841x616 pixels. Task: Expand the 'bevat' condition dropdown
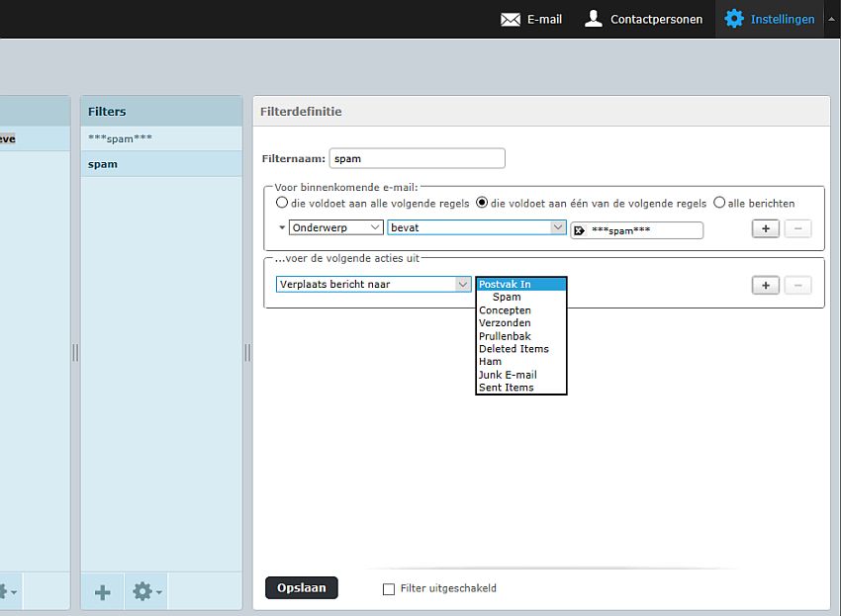coord(476,227)
